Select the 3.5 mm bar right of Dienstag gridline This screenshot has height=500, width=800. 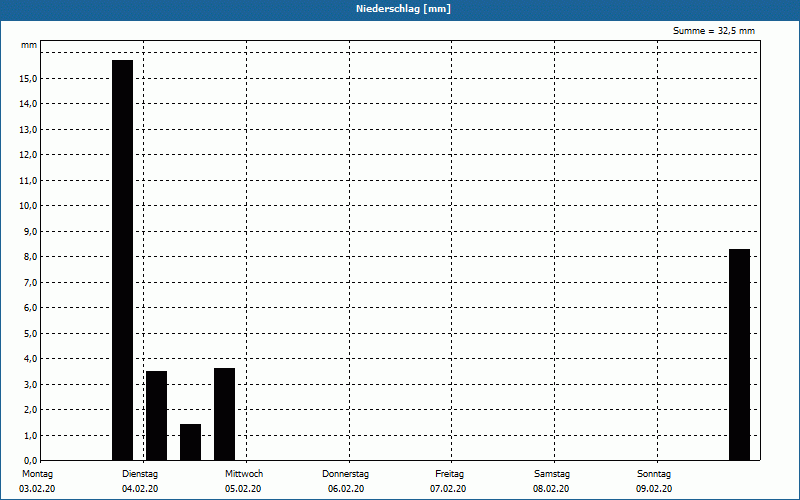156,416
